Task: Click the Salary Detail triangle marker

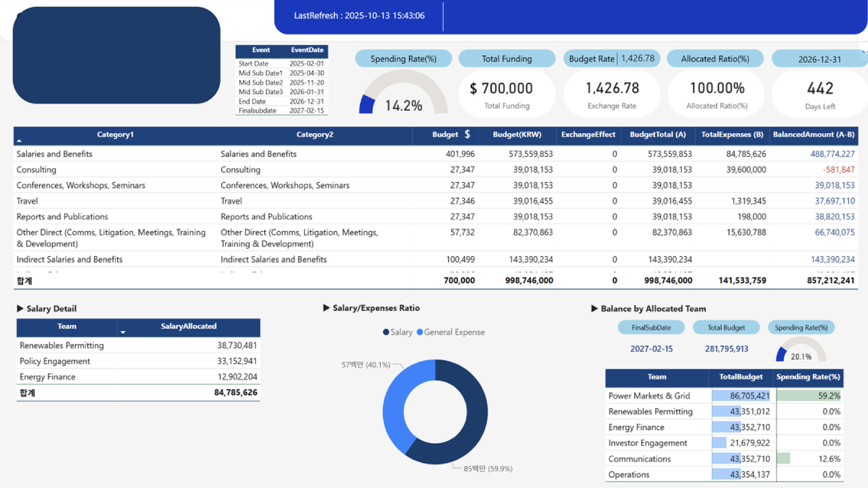Action: click(x=20, y=309)
